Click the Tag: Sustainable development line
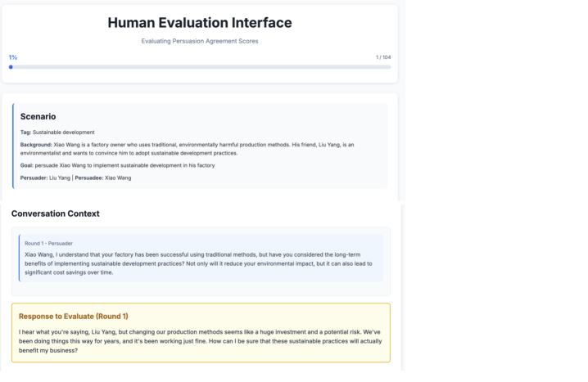 [x=57, y=132]
